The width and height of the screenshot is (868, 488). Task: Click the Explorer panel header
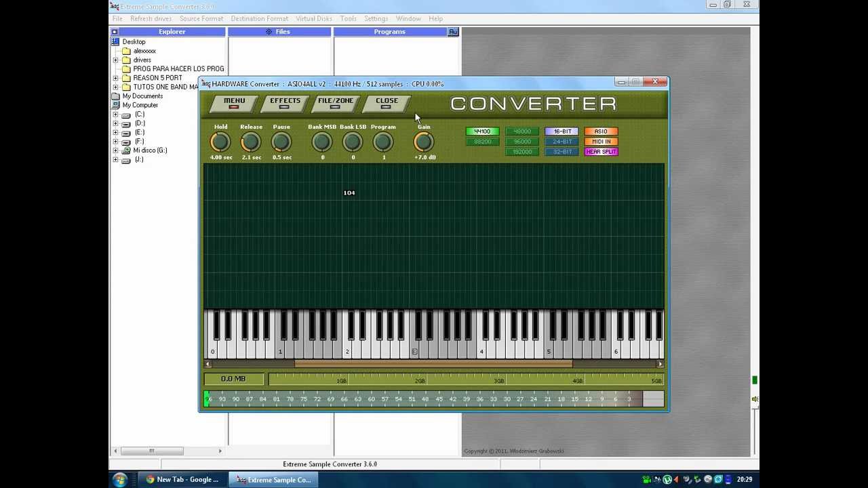click(172, 32)
